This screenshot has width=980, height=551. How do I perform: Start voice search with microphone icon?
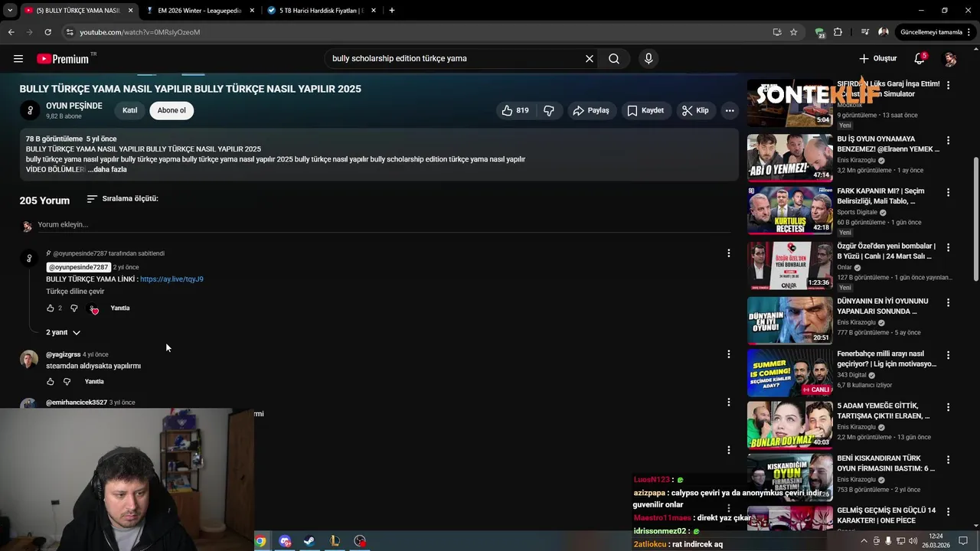click(x=648, y=58)
